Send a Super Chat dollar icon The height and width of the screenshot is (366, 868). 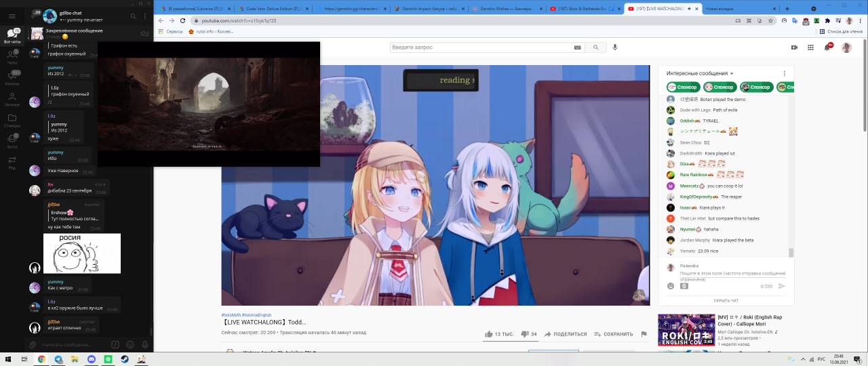pos(684,286)
